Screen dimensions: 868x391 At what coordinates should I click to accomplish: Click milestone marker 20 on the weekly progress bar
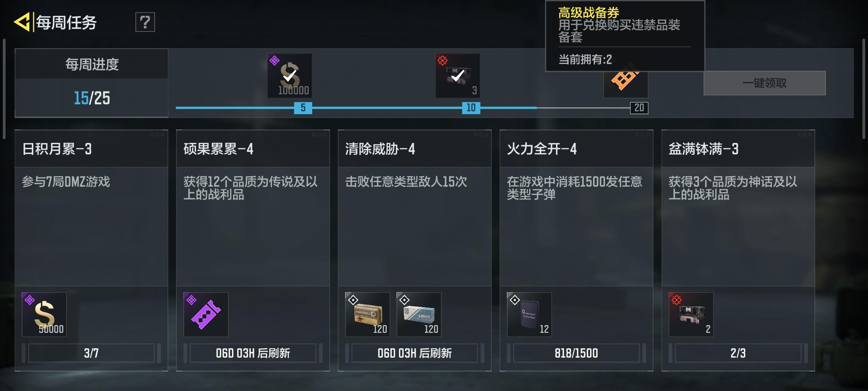pyautogui.click(x=639, y=108)
